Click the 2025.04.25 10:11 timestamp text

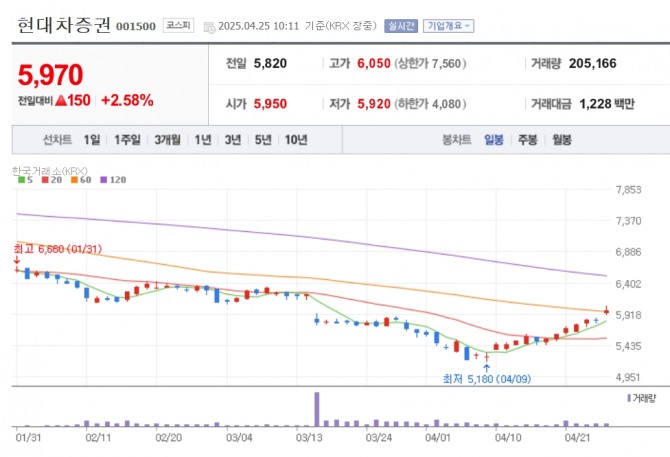click(x=259, y=26)
